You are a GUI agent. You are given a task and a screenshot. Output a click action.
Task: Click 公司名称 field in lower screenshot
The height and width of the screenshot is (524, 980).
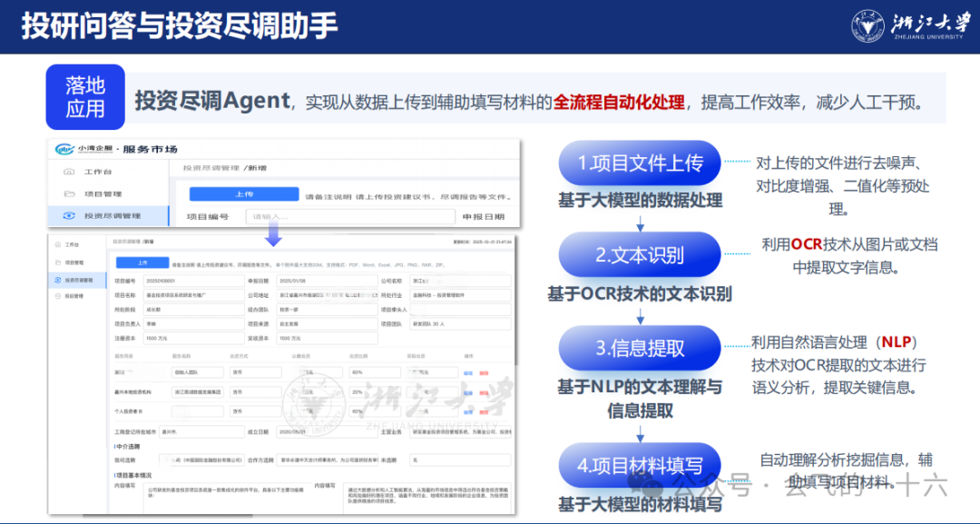pos(461,282)
